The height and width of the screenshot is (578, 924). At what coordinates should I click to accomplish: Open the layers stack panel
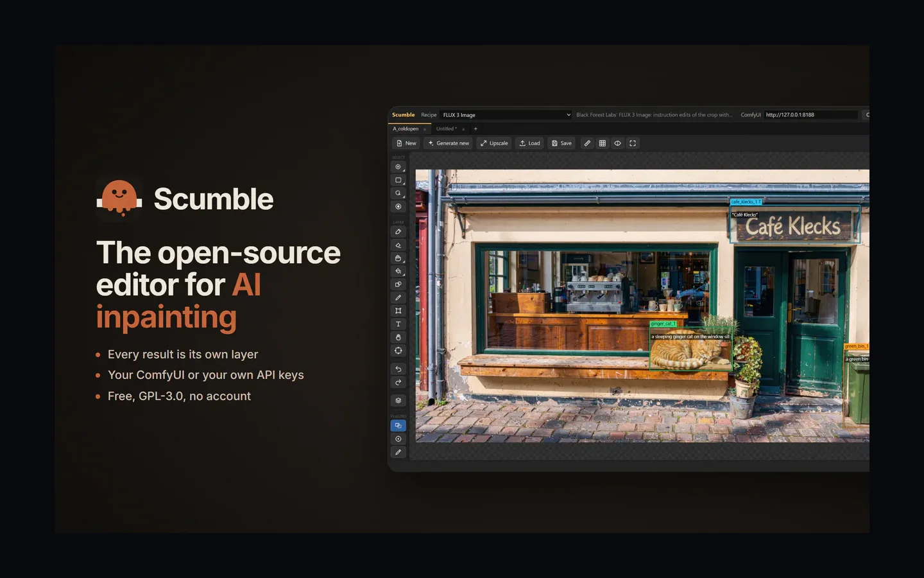click(x=398, y=401)
